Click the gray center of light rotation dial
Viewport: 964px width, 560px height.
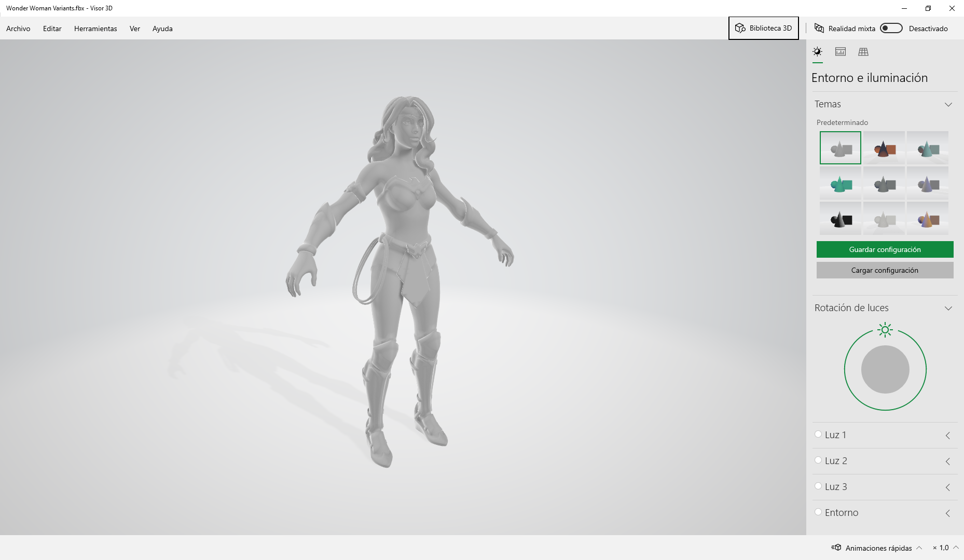(885, 369)
